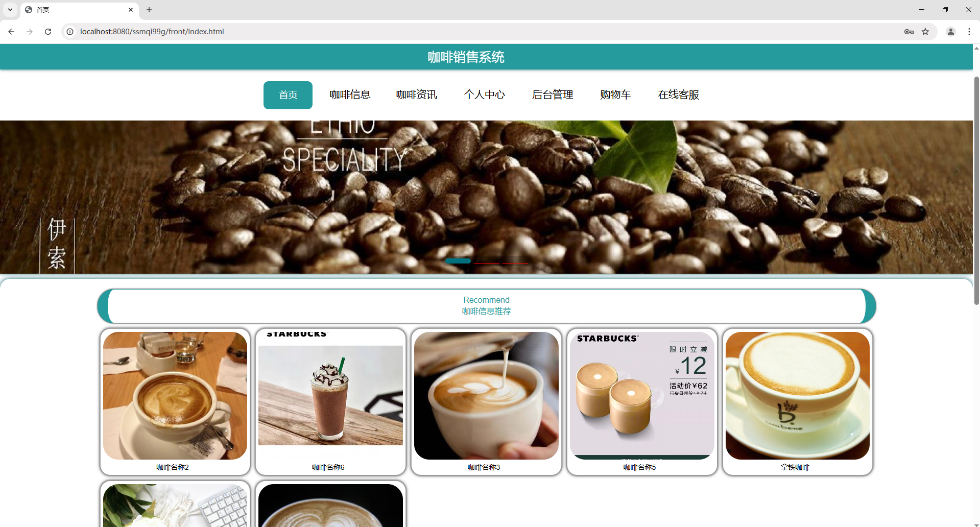This screenshot has width=980, height=527.
Task: Click the scrollbar up arrow
Action: tap(976, 47)
